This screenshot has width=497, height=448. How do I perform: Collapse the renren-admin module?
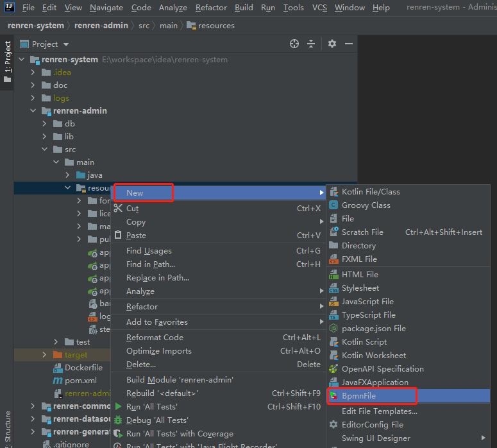33,111
